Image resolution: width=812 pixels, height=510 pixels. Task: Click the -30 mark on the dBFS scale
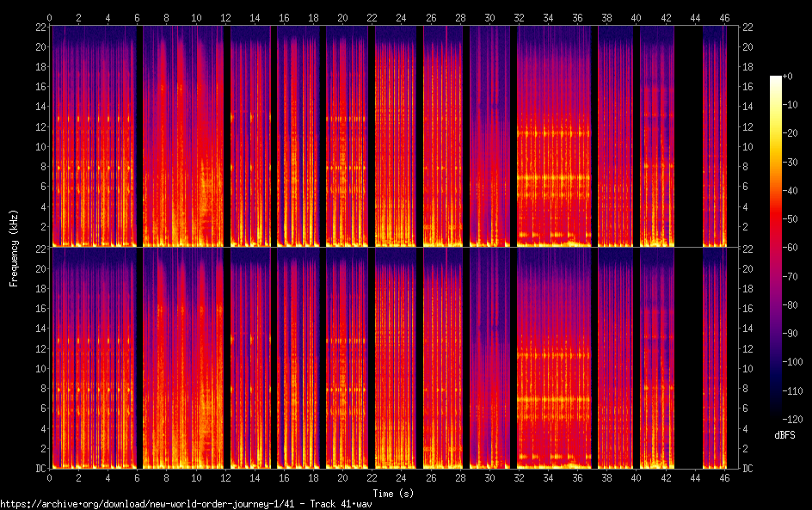tap(788, 162)
